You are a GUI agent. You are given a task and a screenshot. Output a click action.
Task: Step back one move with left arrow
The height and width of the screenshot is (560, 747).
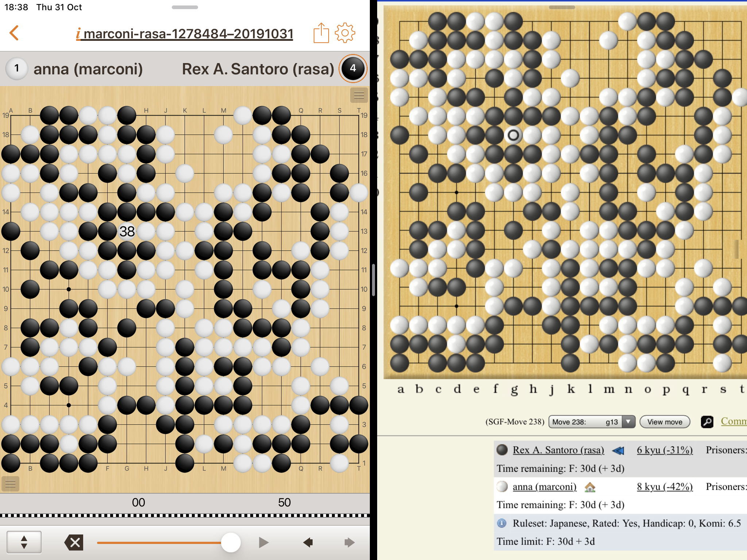point(308,542)
